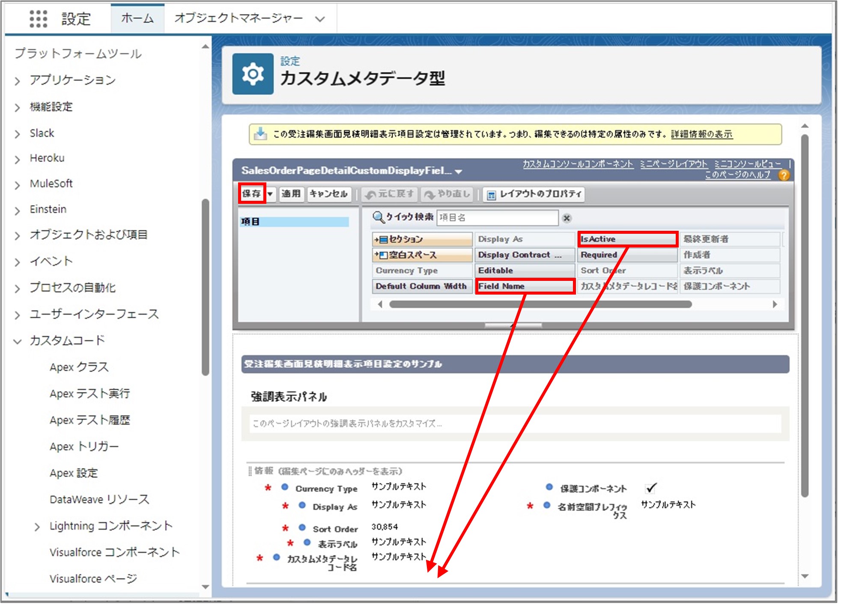The height and width of the screenshot is (605, 868).
Task: Click the help question mark icon
Action: coord(784,175)
